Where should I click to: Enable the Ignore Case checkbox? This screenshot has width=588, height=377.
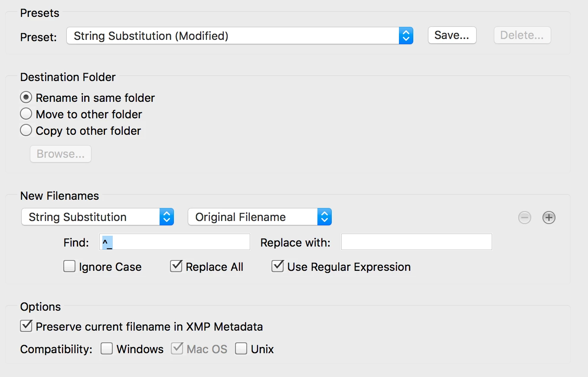click(69, 266)
